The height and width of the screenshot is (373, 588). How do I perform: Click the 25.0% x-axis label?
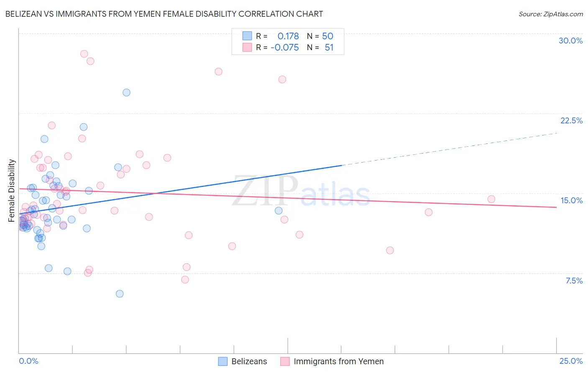(571, 361)
